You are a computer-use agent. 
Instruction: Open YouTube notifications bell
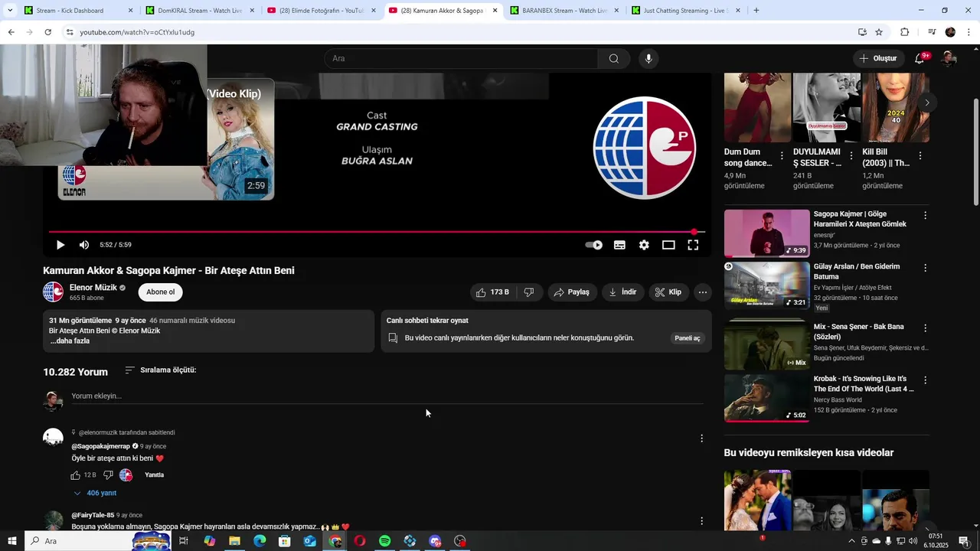(x=920, y=59)
